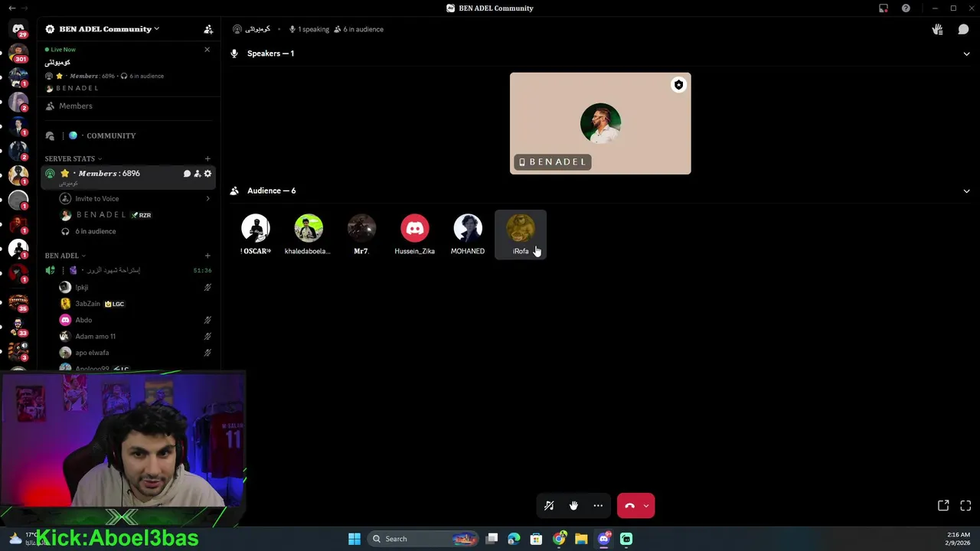Collapse the SERVER STATS category
The width and height of the screenshot is (980, 551).
click(x=73, y=158)
